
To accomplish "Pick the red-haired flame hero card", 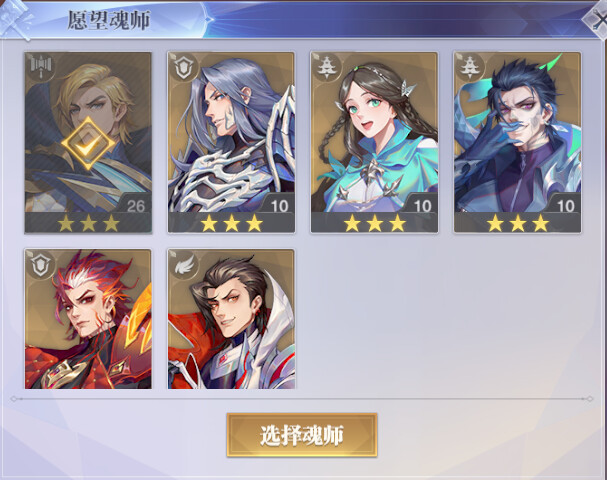I will [x=88, y=319].
